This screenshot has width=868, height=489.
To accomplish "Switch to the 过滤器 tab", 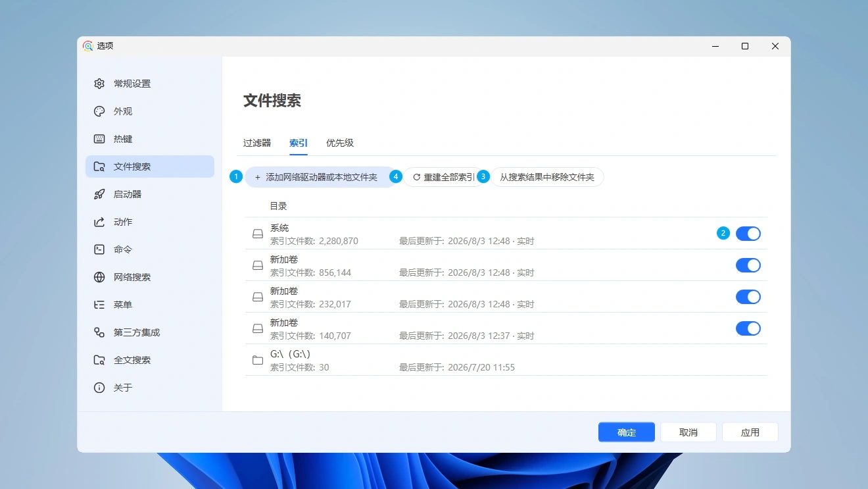I will pos(257,143).
